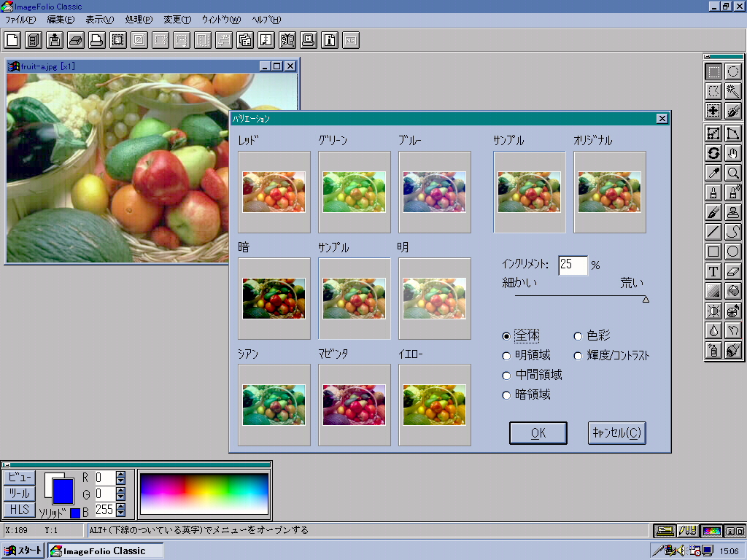Choose the 輝度/コントラスト radio option

tap(578, 356)
